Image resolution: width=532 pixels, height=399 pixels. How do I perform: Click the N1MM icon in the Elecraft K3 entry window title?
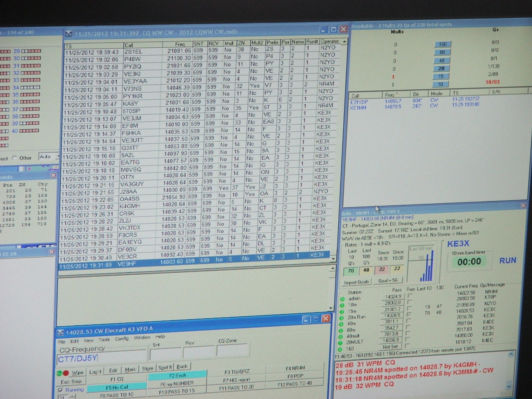61,332
